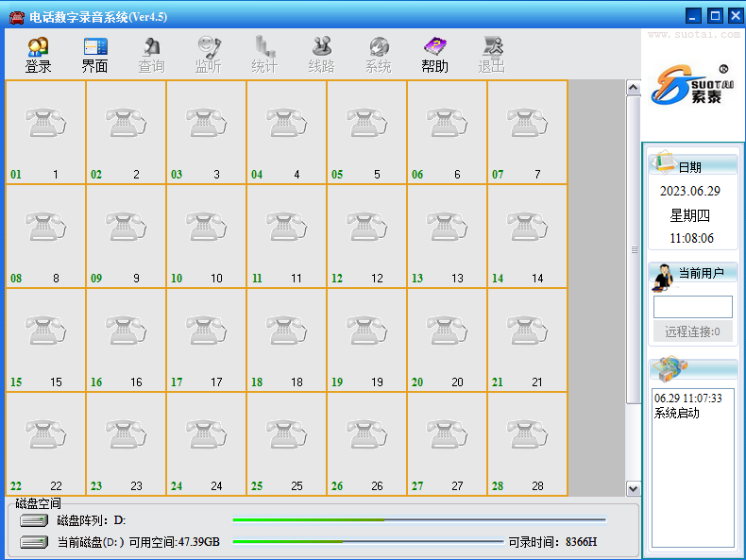Click the 登录 login toolbar icon

point(38,55)
